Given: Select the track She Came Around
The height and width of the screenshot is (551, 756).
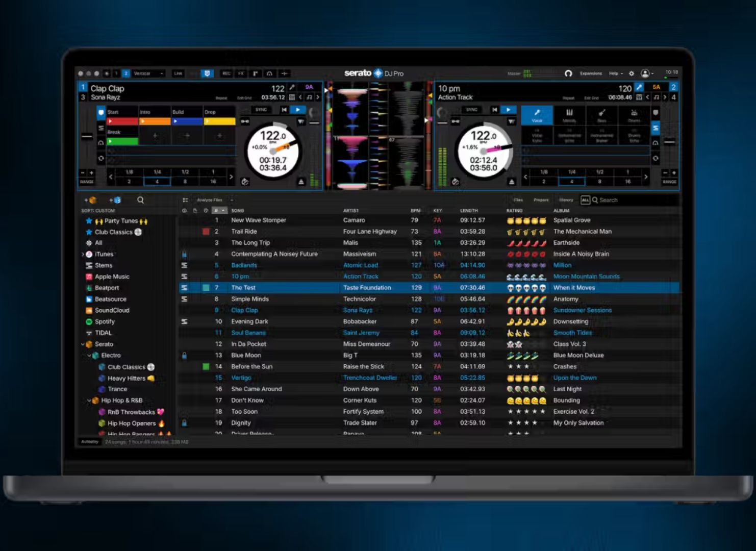Looking at the screenshot, I should (256, 389).
